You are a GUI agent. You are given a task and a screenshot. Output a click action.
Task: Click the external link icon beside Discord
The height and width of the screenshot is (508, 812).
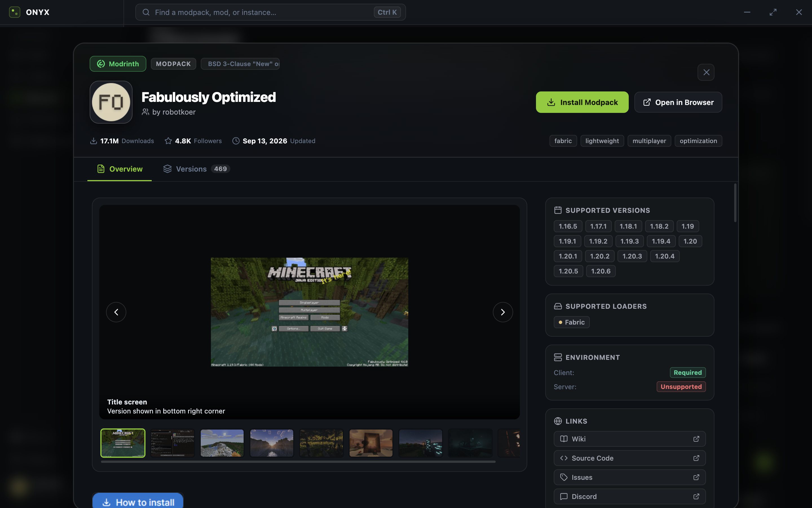696,496
